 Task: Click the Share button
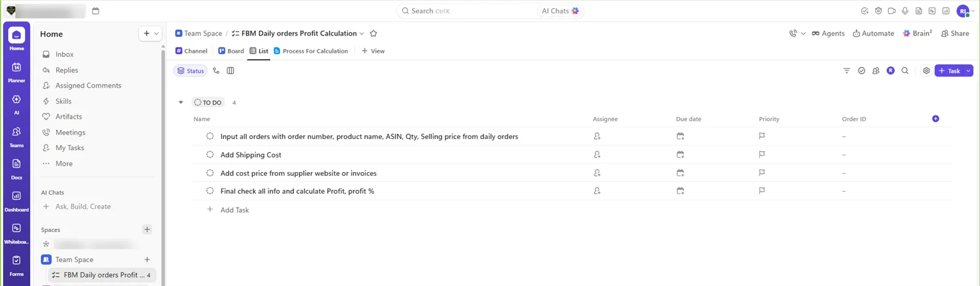955,34
